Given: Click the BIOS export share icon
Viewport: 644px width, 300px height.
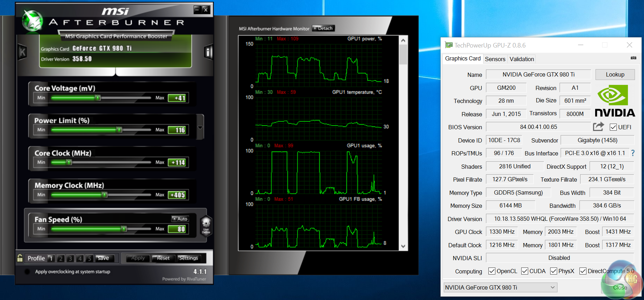Looking at the screenshot, I should click(x=598, y=127).
